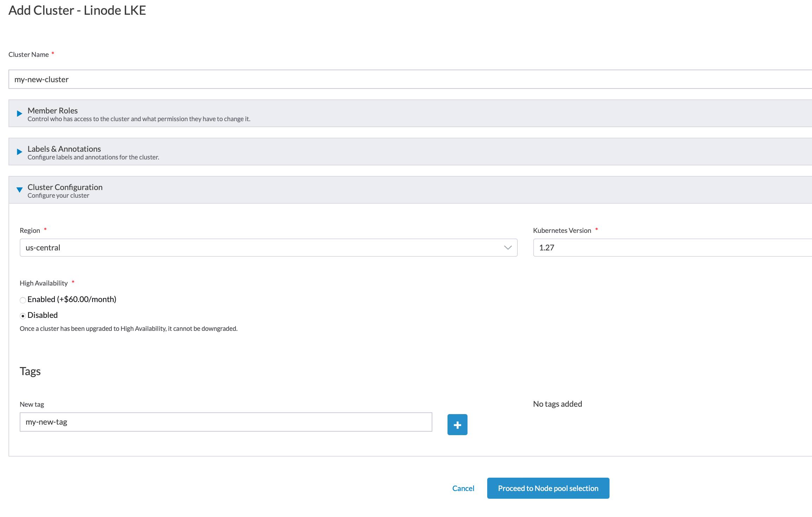This screenshot has height=517, width=812.
Task: Click the High Availability required field label
Action: [x=44, y=283]
